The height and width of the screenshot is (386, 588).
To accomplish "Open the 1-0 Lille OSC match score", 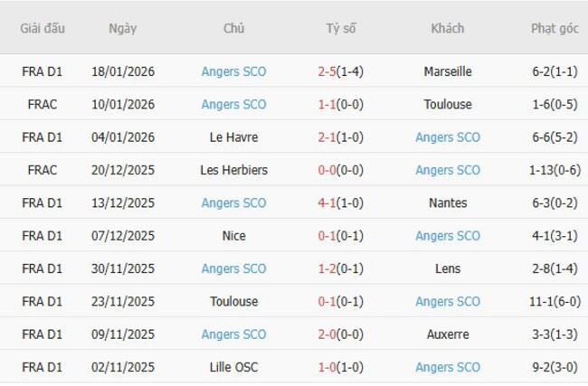I will click(327, 367).
